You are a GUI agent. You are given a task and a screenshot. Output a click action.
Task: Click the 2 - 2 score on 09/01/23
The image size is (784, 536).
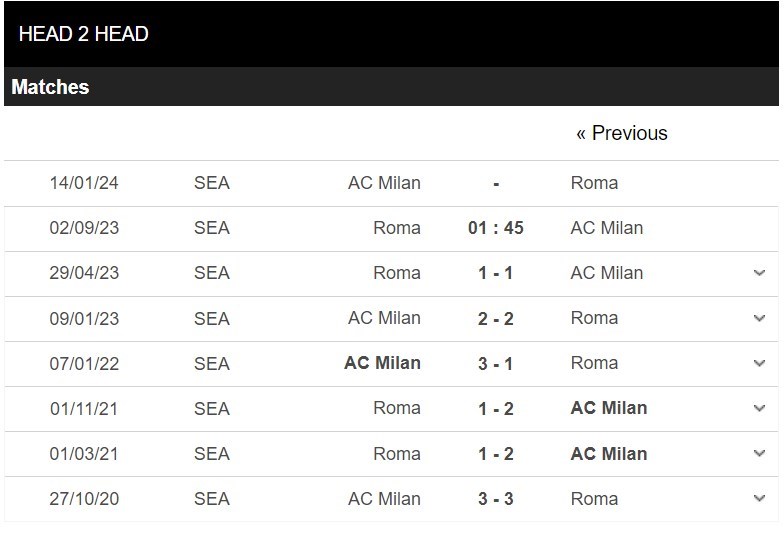496,318
